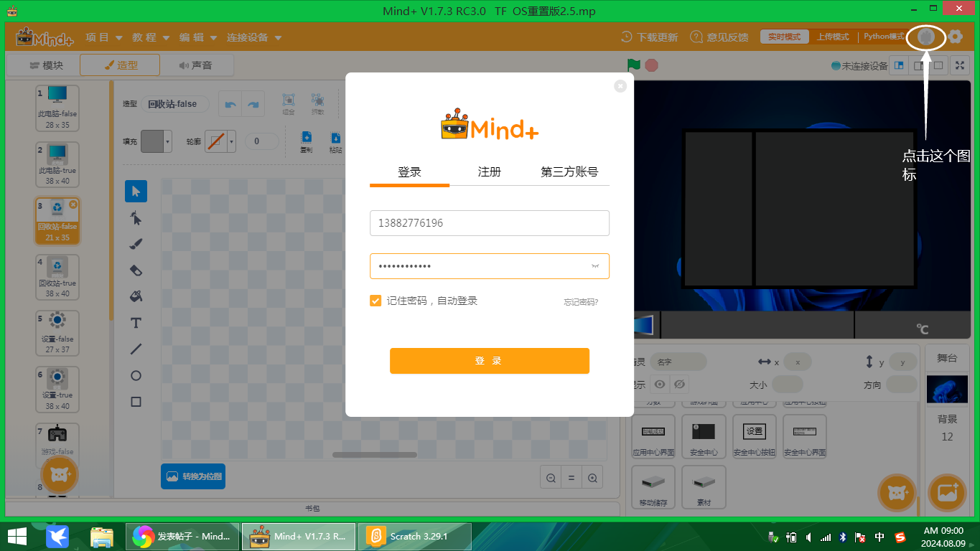Click the 转换为位图 button
Image resolution: width=980 pixels, height=551 pixels.
(193, 476)
